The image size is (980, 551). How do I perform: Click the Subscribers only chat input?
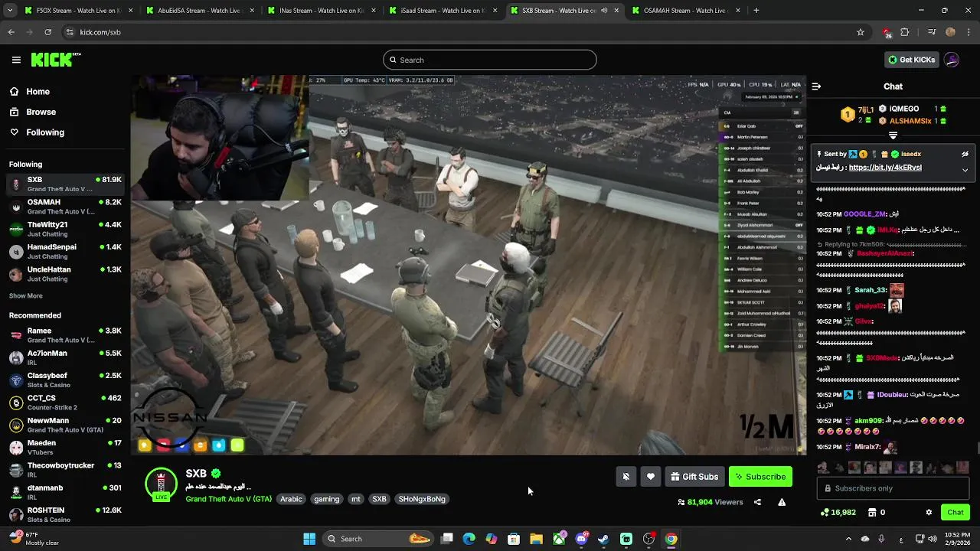click(893, 488)
